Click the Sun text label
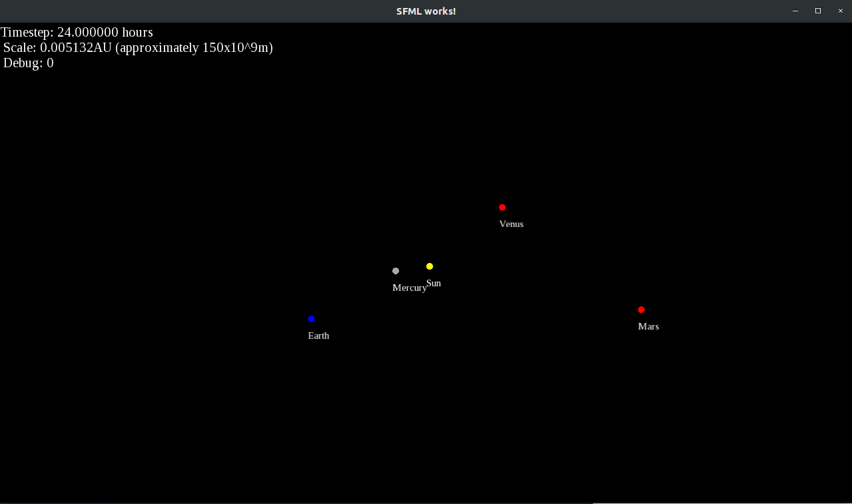This screenshot has height=504, width=852. [x=434, y=284]
